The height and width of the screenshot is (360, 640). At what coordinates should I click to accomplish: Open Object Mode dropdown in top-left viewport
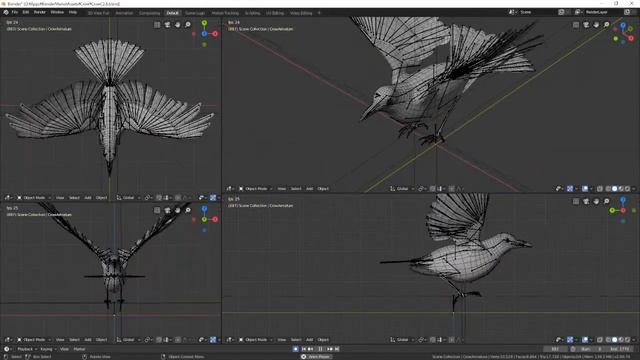(x=34, y=198)
